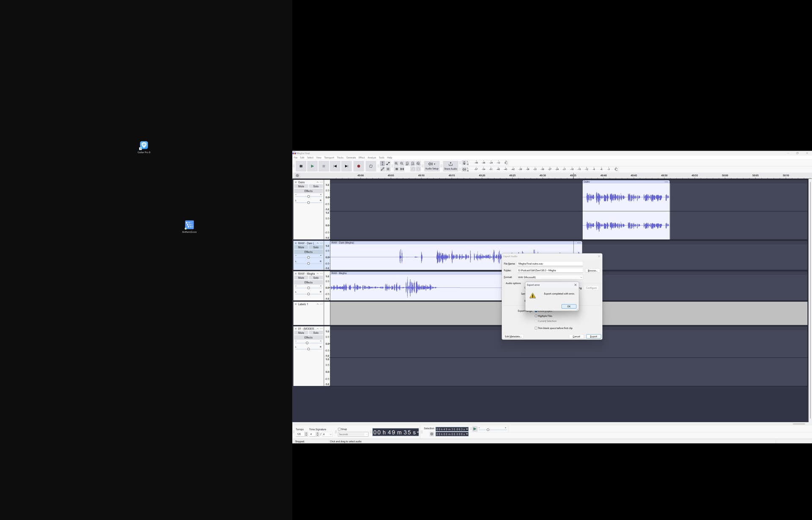The image size is (812, 520).
Task: Open the Seconds snap unit dropdown
Action: tap(353, 435)
